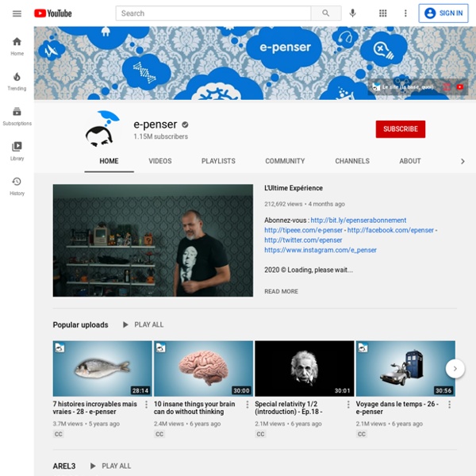Open title Special relativity 1/2 introduction
This screenshot has height=476, width=476.
(x=289, y=408)
